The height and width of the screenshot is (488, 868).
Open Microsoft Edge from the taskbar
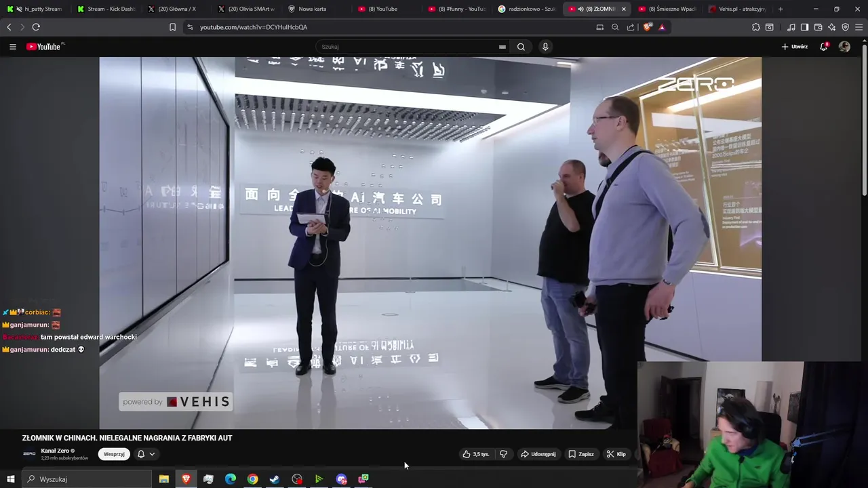(x=231, y=479)
